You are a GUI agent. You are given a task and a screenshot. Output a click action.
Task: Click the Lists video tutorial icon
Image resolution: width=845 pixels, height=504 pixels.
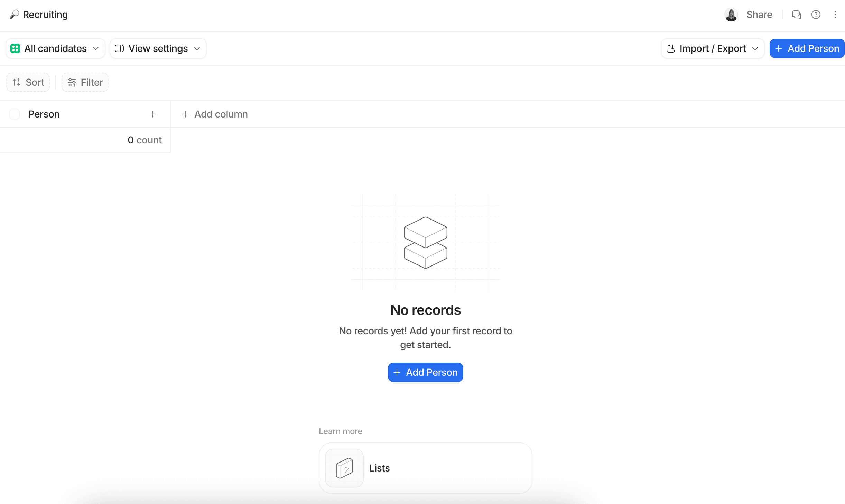pos(344,468)
